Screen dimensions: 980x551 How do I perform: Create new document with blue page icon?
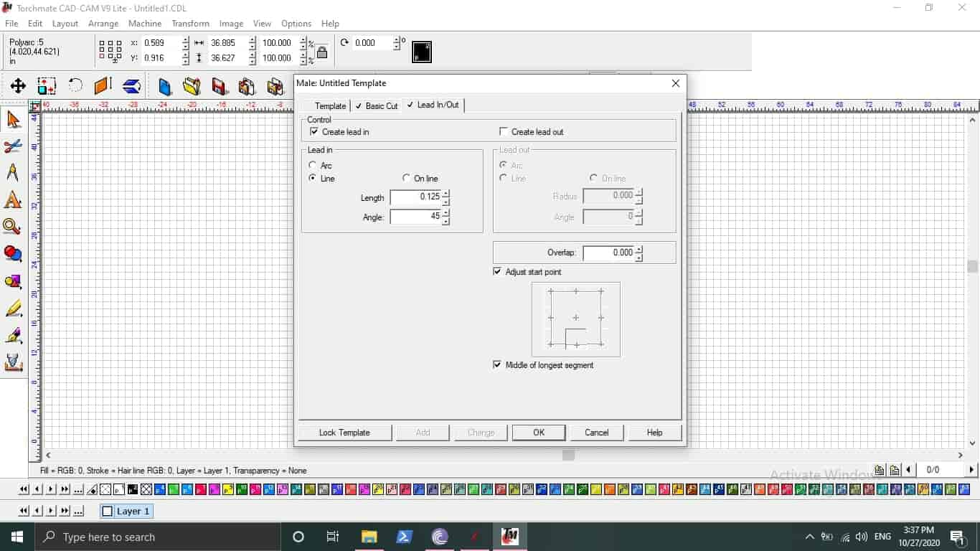[165, 87]
